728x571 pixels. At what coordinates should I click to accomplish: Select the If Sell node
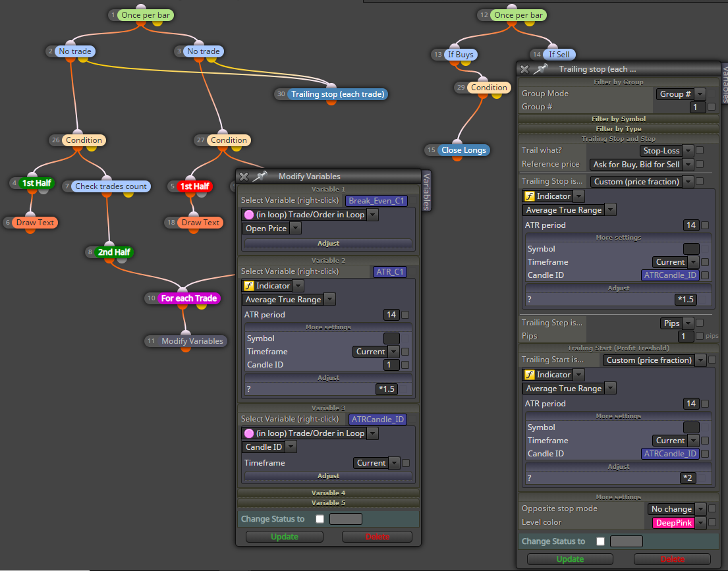[x=559, y=55]
